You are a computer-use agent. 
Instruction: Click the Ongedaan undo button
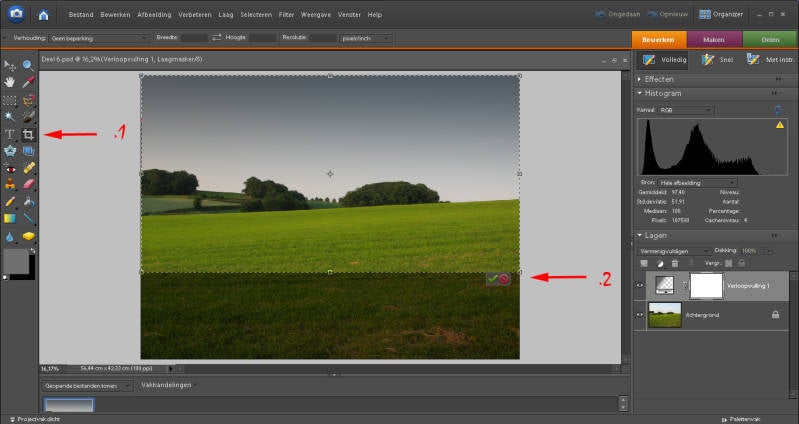(x=619, y=15)
